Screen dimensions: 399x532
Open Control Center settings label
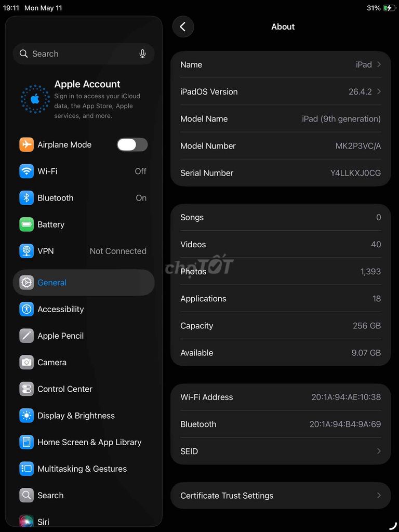[65, 389]
